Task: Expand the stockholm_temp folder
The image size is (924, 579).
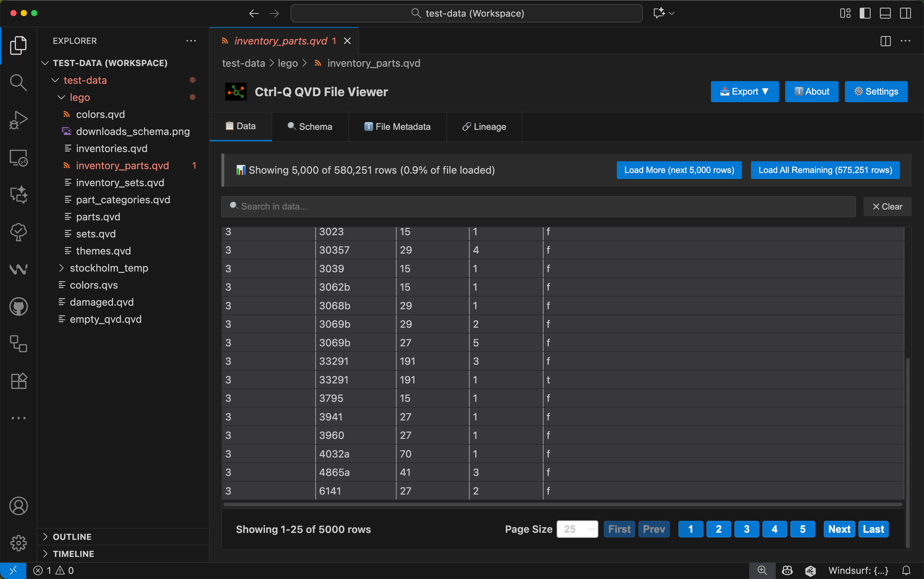Action: click(109, 268)
